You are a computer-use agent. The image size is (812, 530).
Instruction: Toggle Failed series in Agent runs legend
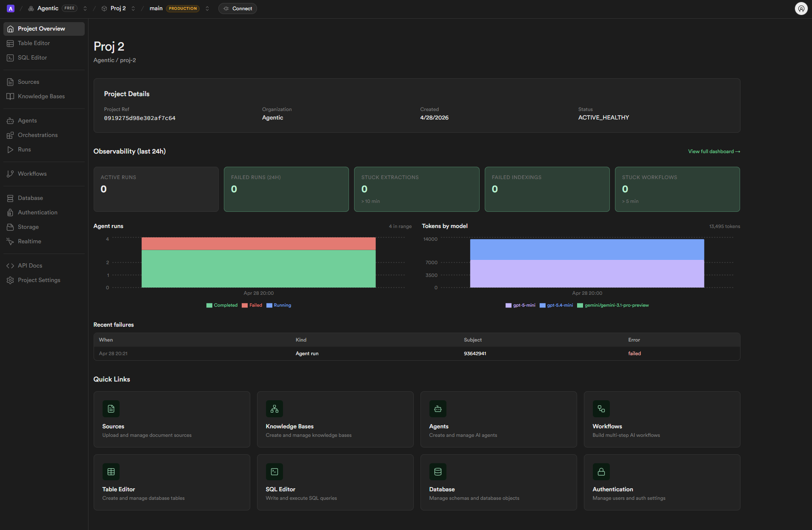(x=252, y=305)
